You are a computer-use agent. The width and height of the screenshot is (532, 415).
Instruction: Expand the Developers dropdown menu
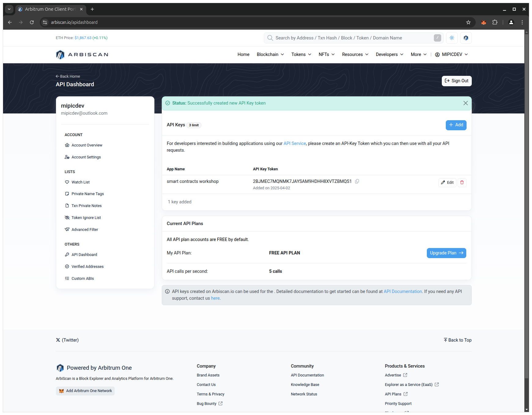(389, 54)
